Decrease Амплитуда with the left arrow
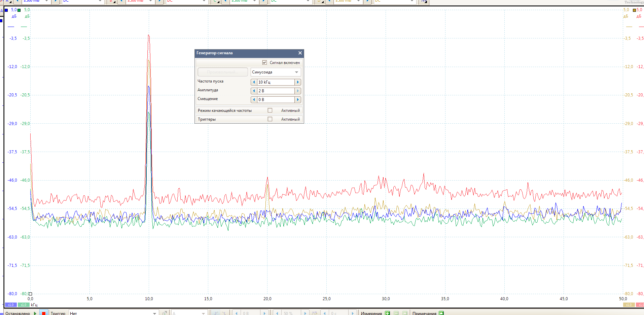The image size is (644, 315). pyautogui.click(x=254, y=91)
